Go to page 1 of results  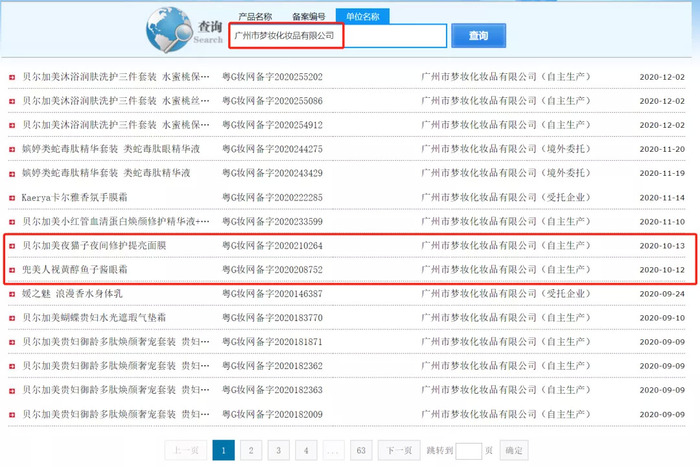tap(223, 450)
